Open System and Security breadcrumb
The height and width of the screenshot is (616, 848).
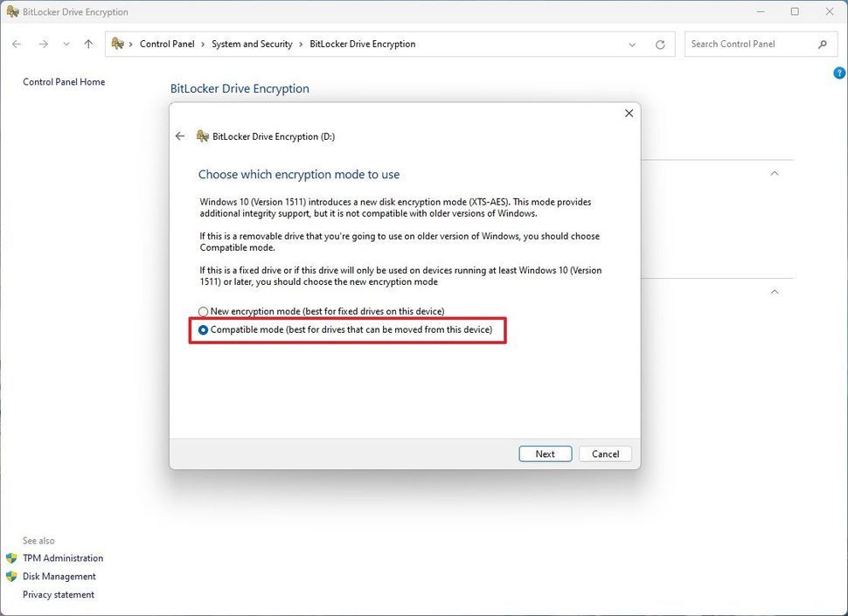[x=252, y=44]
